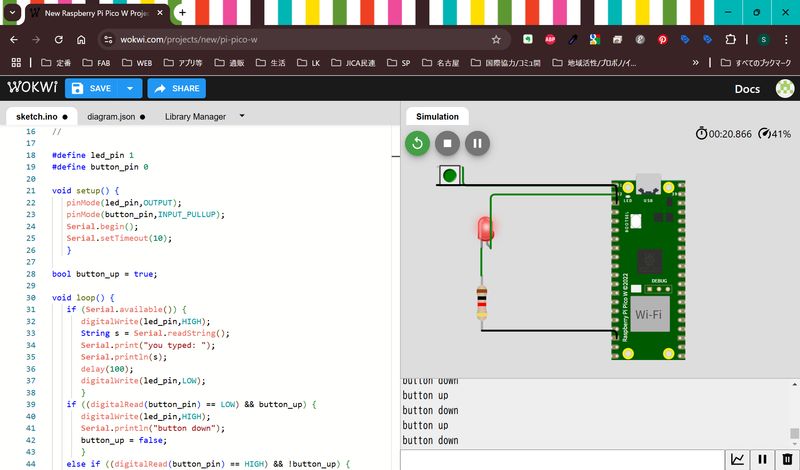Open a new browser tab
This screenshot has height=470, width=800.
pyautogui.click(x=182, y=13)
